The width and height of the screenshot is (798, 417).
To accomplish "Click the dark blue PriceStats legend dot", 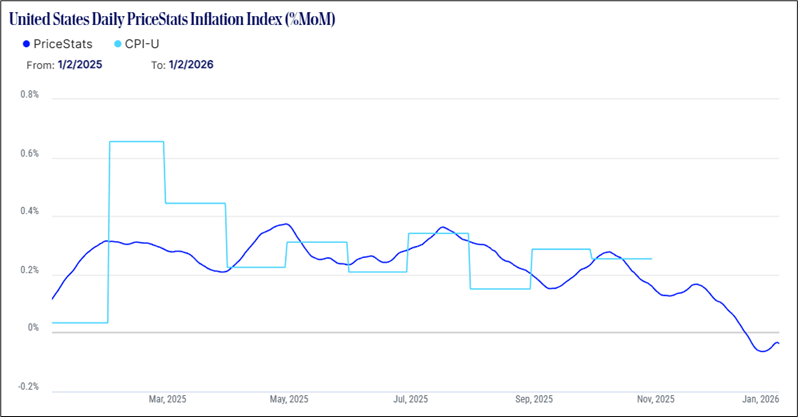I will (x=25, y=43).
